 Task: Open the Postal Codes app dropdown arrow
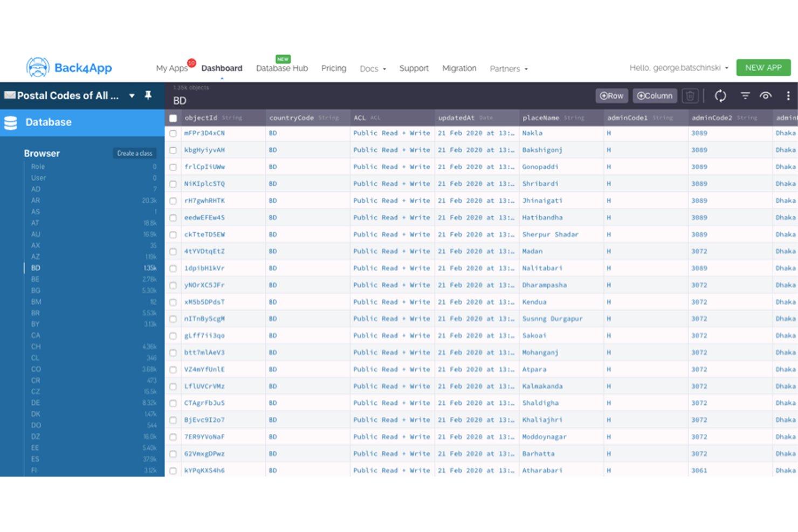tap(132, 95)
